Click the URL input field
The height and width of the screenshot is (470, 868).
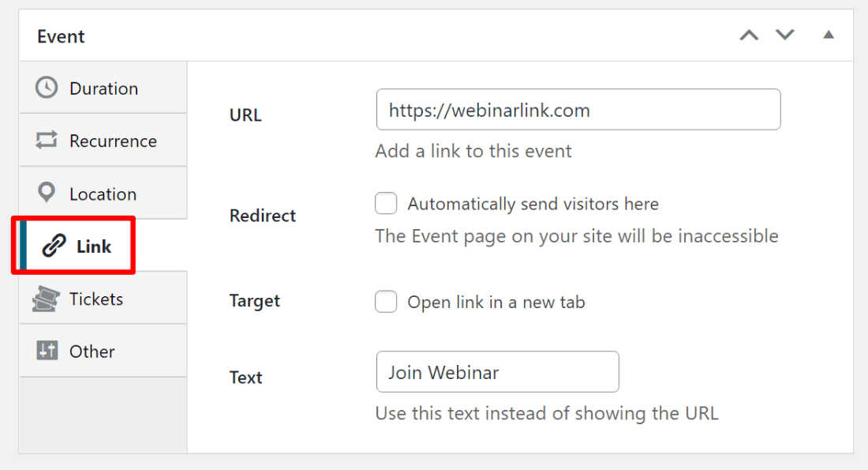click(x=578, y=110)
